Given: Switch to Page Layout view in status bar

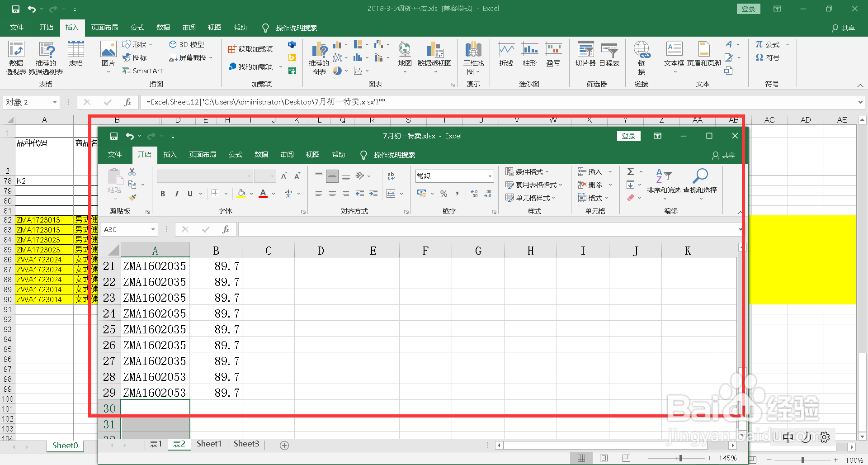Looking at the screenshot, I should [604, 458].
